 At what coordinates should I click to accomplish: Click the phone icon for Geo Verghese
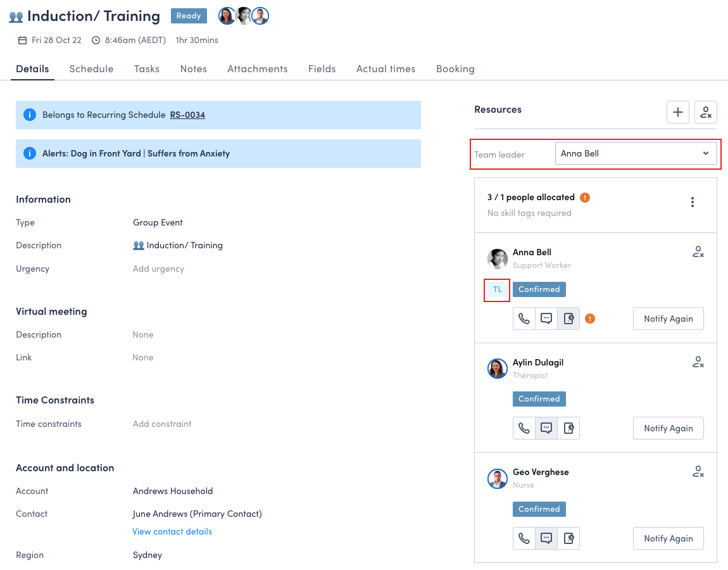[x=524, y=538]
